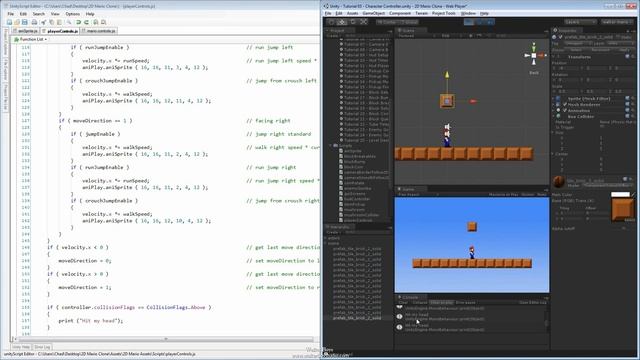The image size is (640, 360).
Task: Click the Main Color swatch in Inspector
Action: click(x=620, y=195)
